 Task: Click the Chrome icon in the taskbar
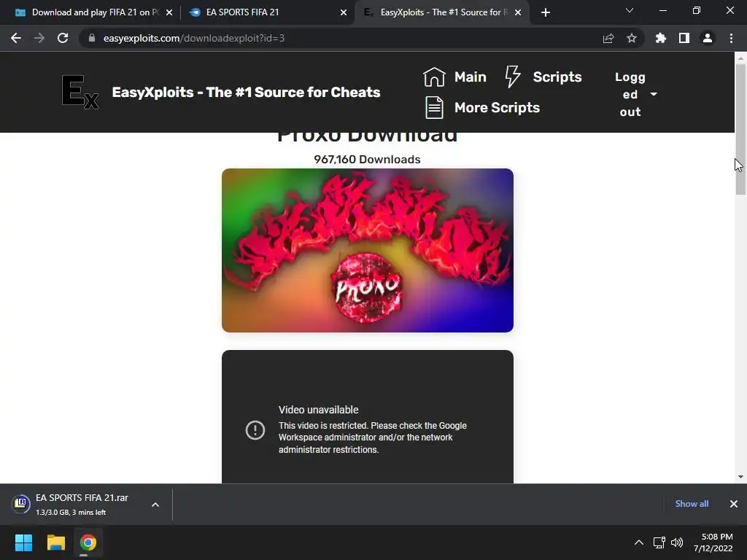[x=88, y=542]
